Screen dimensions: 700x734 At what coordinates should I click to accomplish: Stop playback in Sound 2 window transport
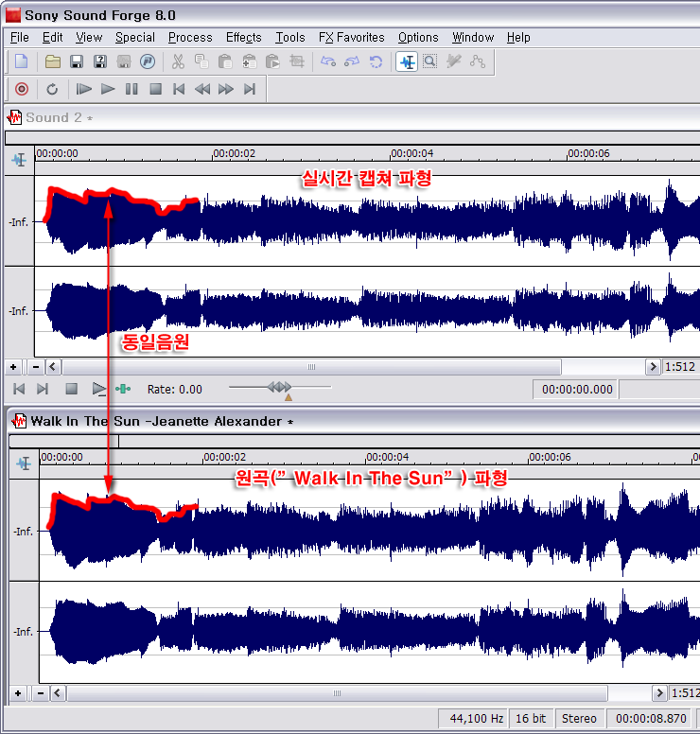(x=71, y=389)
